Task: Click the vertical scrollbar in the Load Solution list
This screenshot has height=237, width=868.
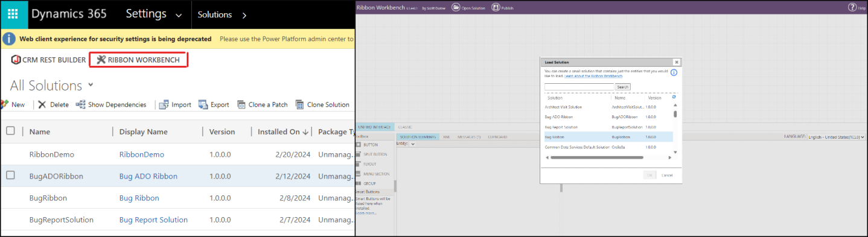Action: [675, 113]
